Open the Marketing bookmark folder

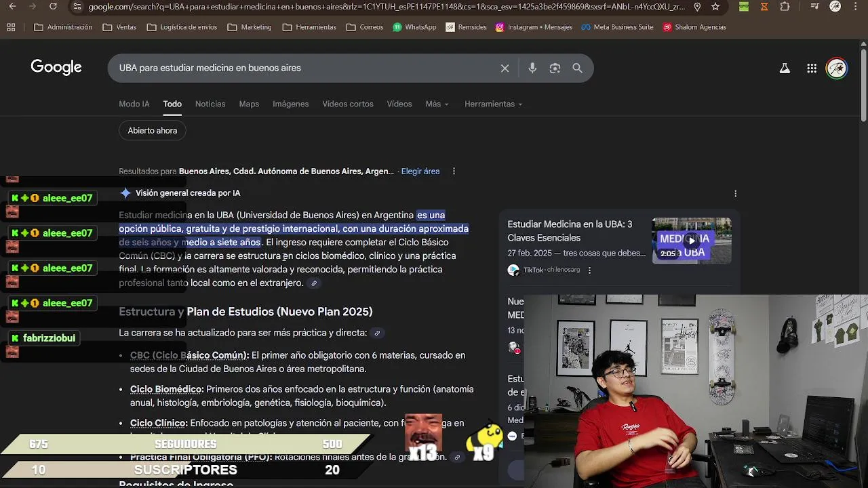click(x=250, y=27)
